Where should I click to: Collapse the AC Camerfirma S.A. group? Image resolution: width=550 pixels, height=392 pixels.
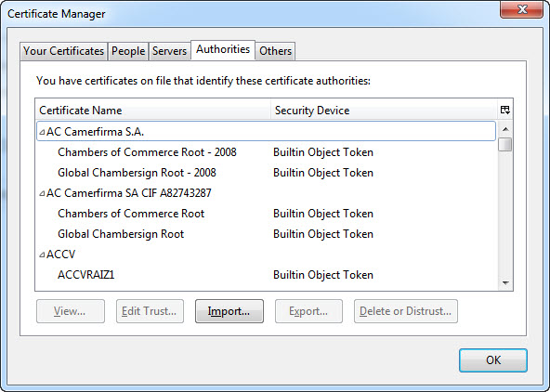tap(42, 132)
